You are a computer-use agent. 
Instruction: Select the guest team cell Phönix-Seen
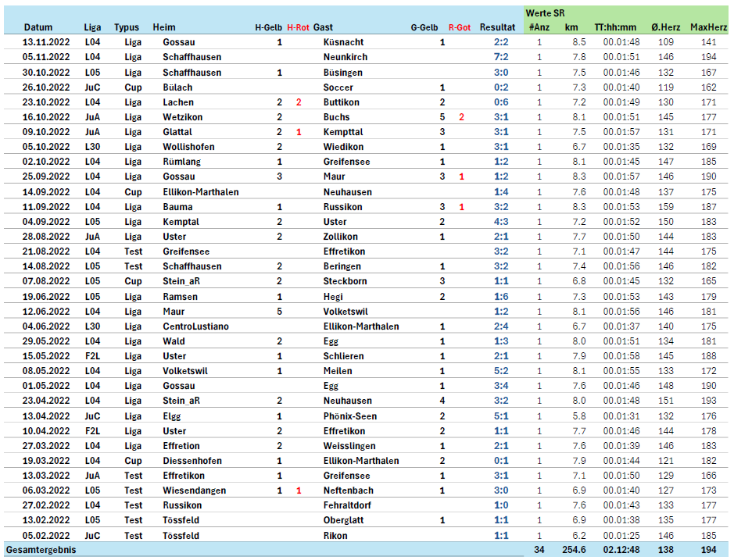(349, 416)
